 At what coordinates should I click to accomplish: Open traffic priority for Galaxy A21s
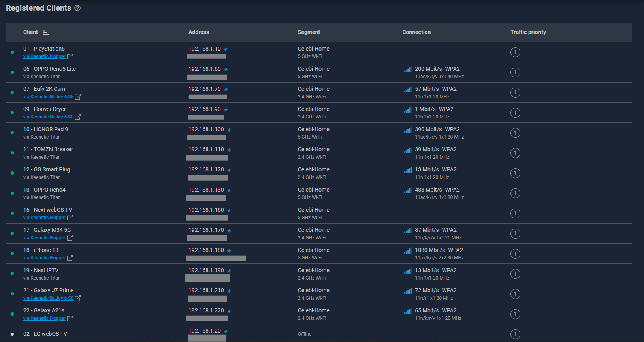[515, 314]
